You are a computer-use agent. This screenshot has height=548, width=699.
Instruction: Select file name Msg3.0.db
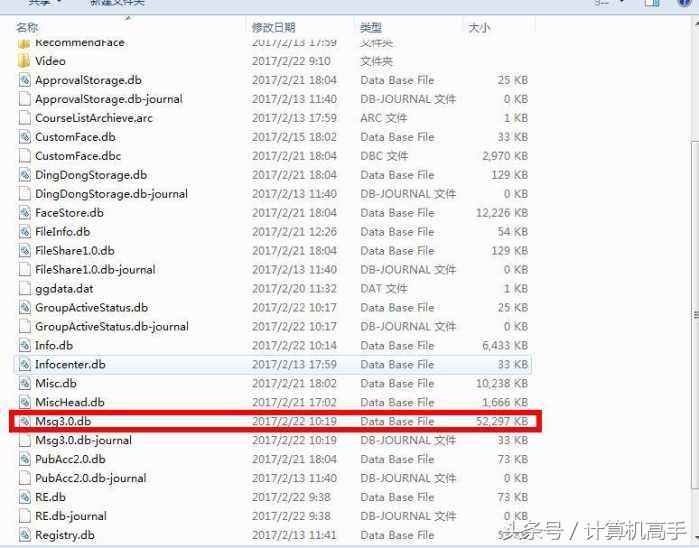63,421
